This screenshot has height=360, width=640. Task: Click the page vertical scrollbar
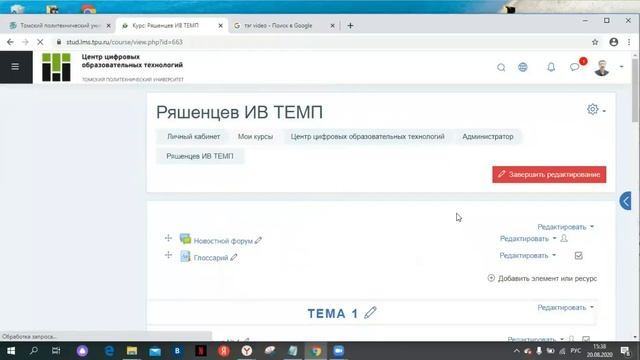click(x=636, y=90)
